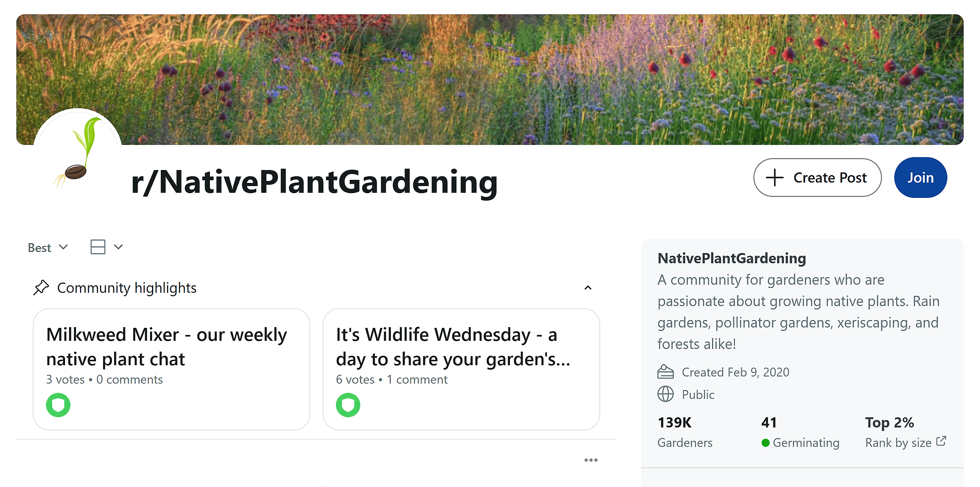
Task: Click the Create Post button
Action: (x=817, y=177)
